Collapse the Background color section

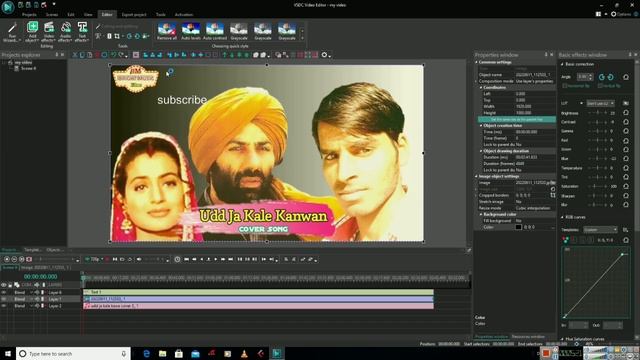[481, 214]
